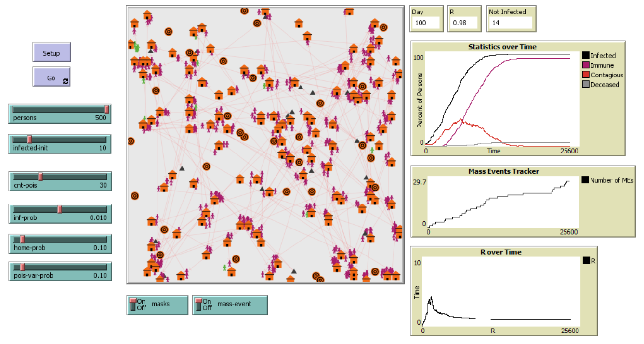The height and width of the screenshot is (344, 644).
Task: Select the R monitor value 0.98
Action: (463, 23)
